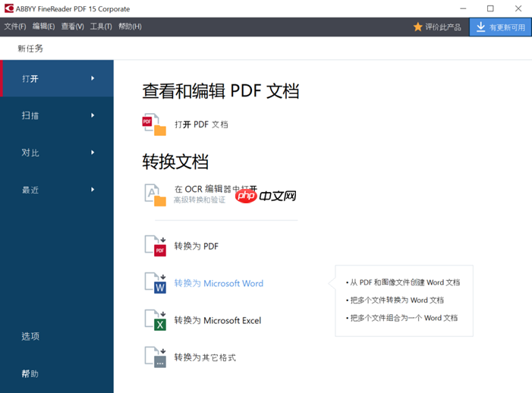Image resolution: width=532 pixels, height=393 pixels.
Task: Open the 查看(V) menu
Action: (73, 27)
